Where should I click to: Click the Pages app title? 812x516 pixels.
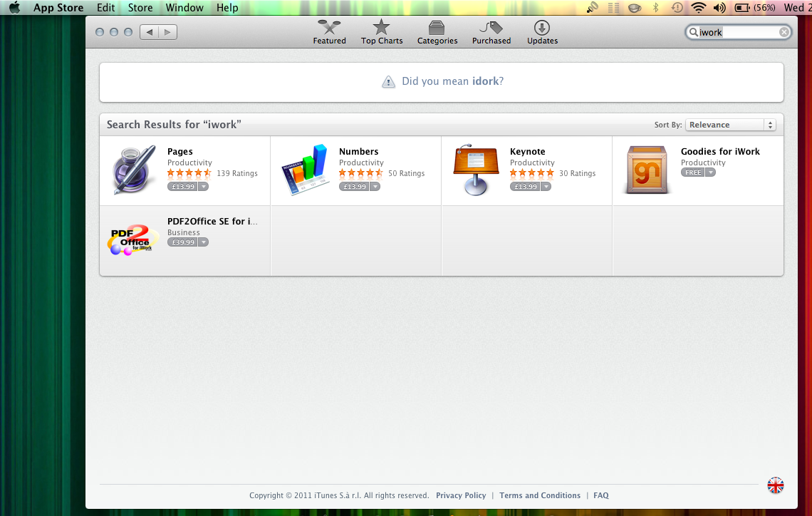tap(179, 151)
